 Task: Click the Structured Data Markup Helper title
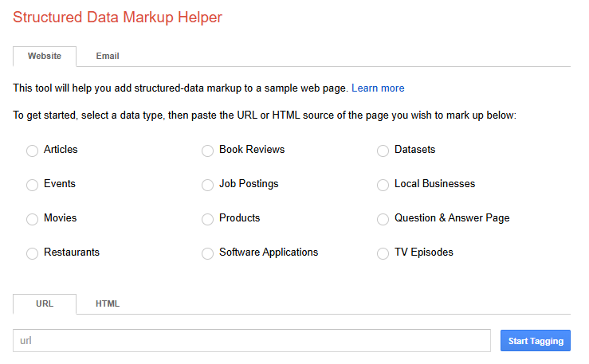(x=118, y=18)
